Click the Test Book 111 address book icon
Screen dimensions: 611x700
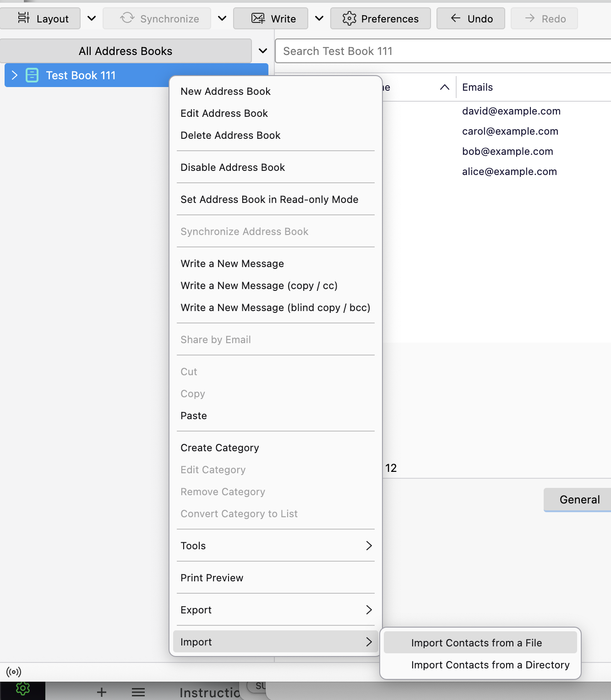32,75
